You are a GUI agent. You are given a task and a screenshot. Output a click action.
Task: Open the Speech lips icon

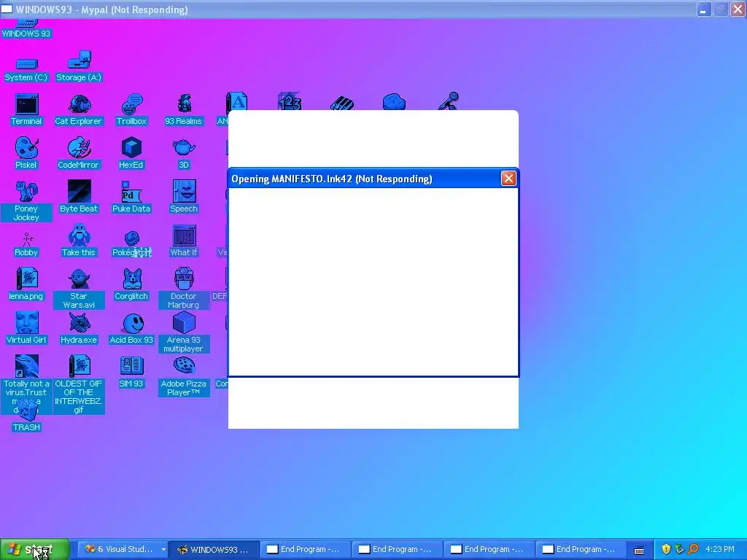(x=183, y=197)
